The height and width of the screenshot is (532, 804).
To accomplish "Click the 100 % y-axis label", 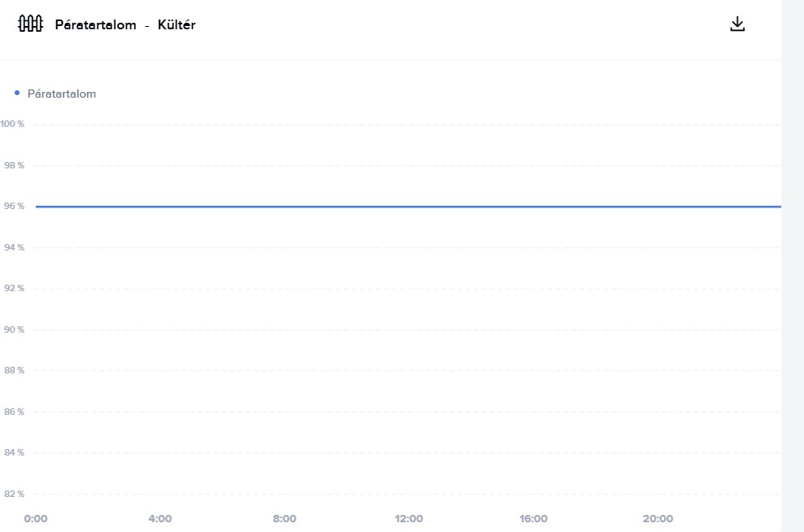I will coord(12,124).
